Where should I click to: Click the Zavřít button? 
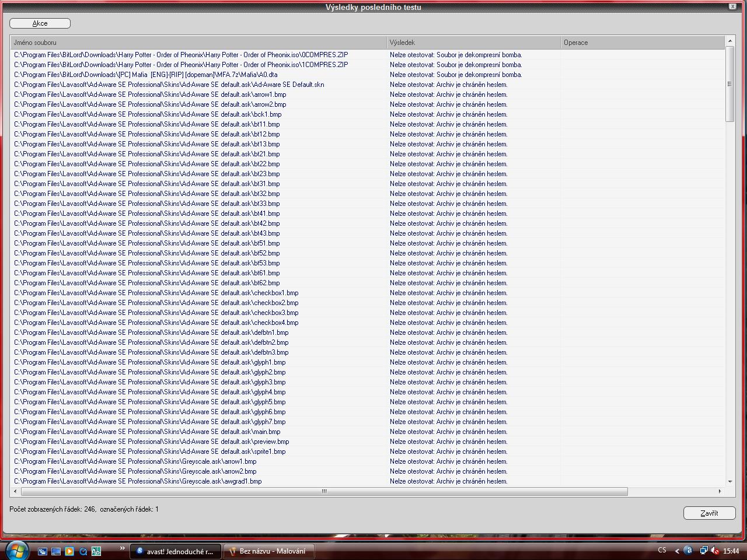709,513
